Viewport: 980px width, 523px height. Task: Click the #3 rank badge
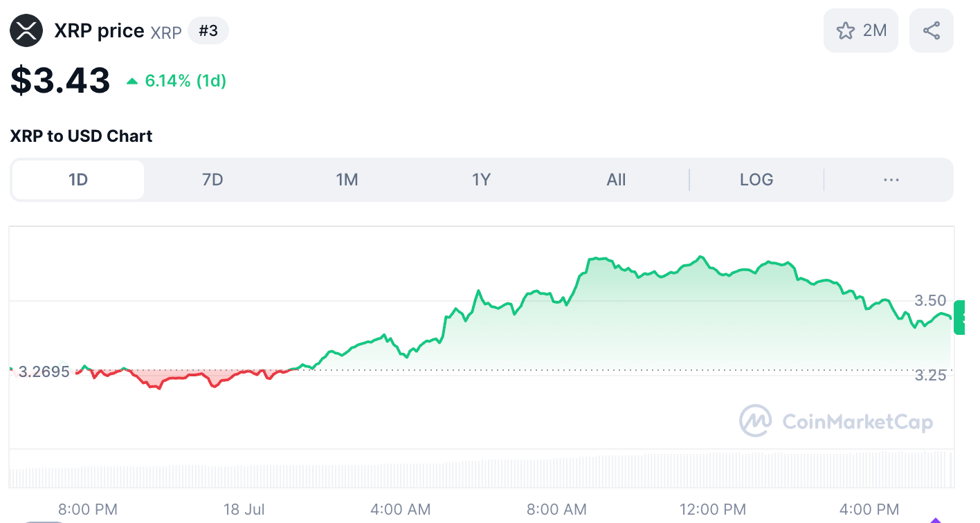click(x=208, y=31)
